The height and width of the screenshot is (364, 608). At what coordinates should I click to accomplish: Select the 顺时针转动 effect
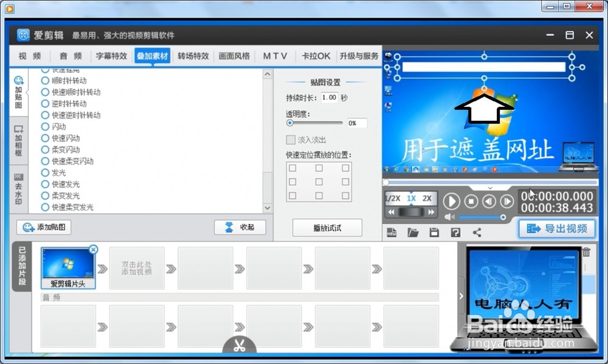coord(64,81)
